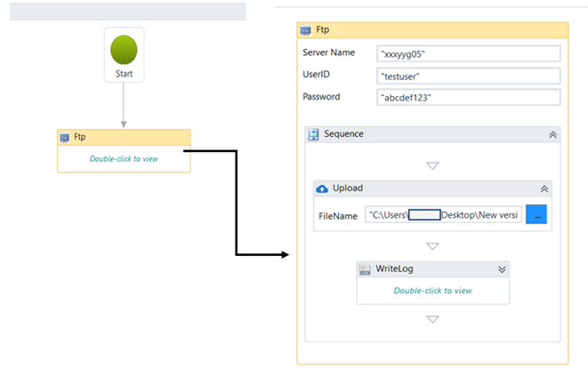Click the WriteLog activity icon

pyautogui.click(x=365, y=268)
